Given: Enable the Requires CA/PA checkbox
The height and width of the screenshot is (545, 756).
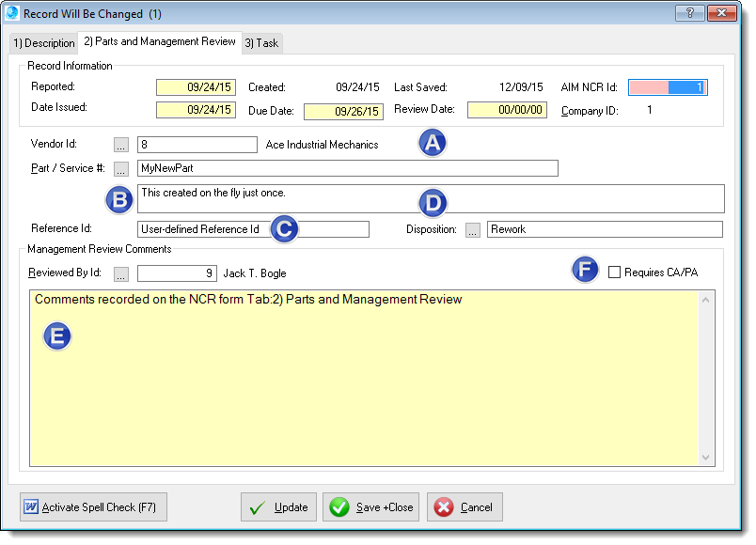Looking at the screenshot, I should pos(615,272).
